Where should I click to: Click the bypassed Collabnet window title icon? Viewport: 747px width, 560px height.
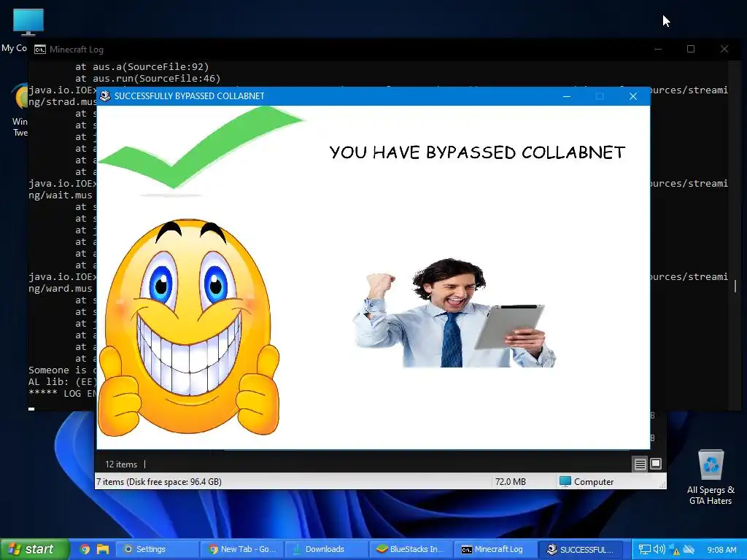coord(105,96)
